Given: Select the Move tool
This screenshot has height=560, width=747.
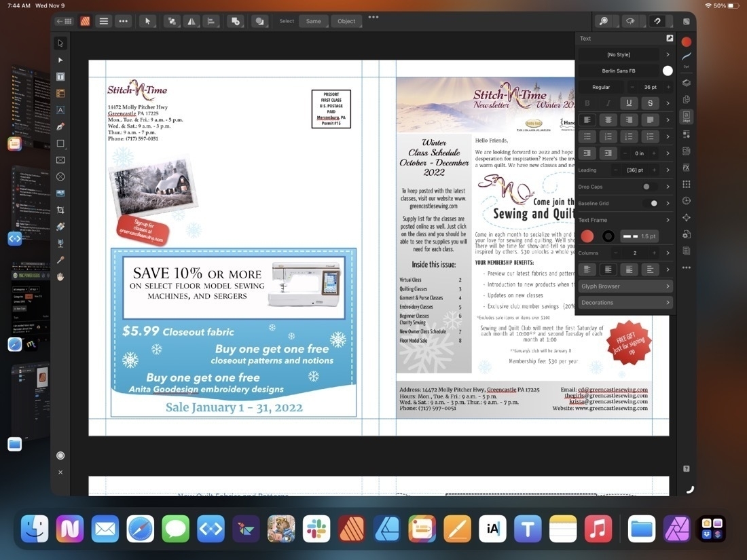Looking at the screenshot, I should (60, 43).
